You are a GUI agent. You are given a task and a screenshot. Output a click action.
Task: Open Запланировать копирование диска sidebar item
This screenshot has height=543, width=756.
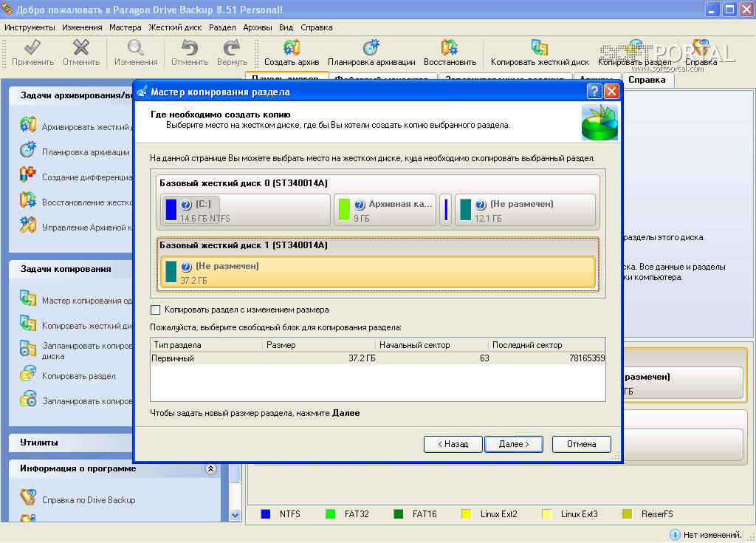coord(77,350)
